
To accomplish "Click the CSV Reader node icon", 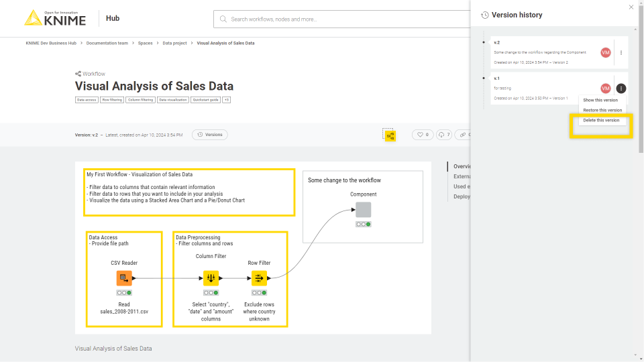I will click(124, 278).
